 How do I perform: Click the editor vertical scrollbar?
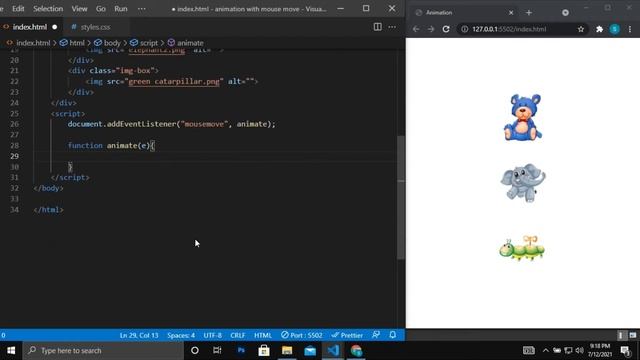pyautogui.click(x=401, y=198)
